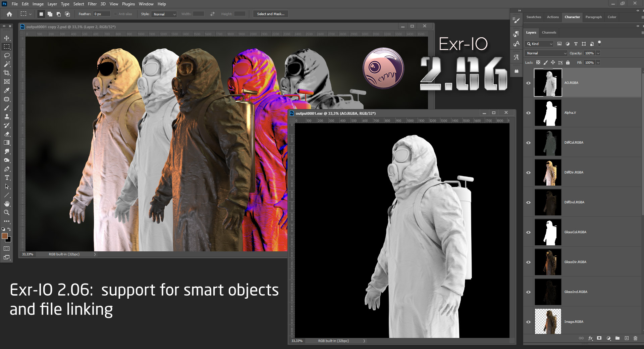Select the AO.RGBA layer thumbnail

(548, 83)
